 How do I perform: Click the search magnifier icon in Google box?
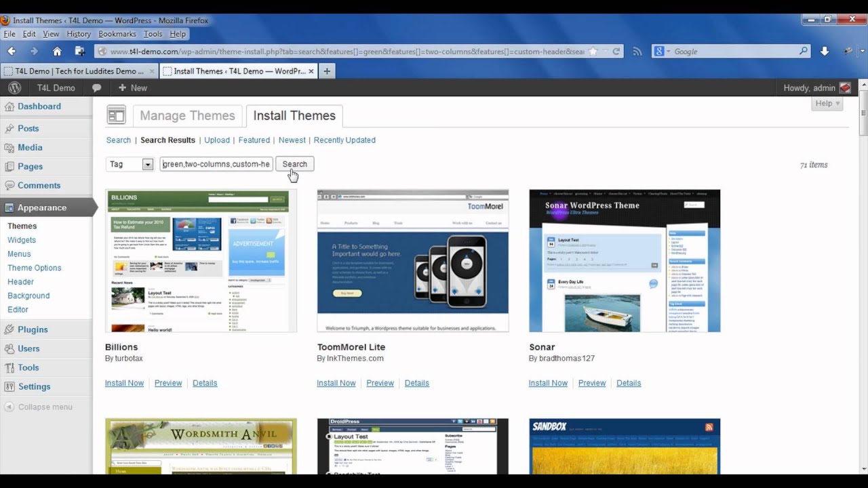[804, 52]
